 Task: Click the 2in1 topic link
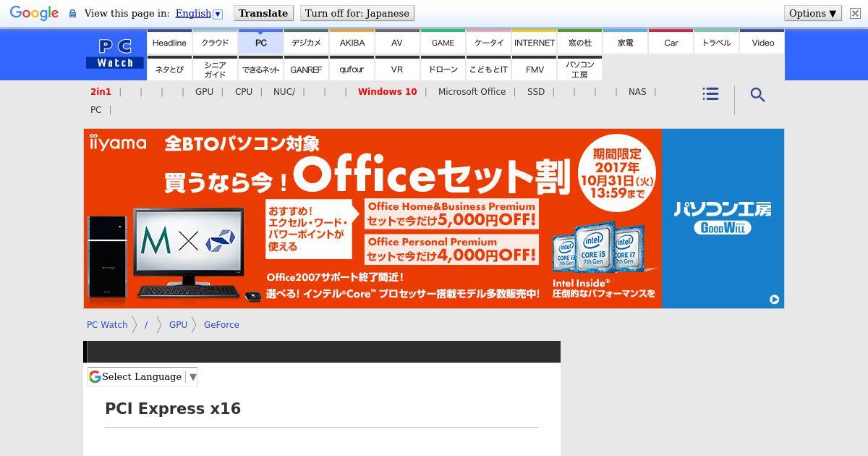click(x=101, y=92)
